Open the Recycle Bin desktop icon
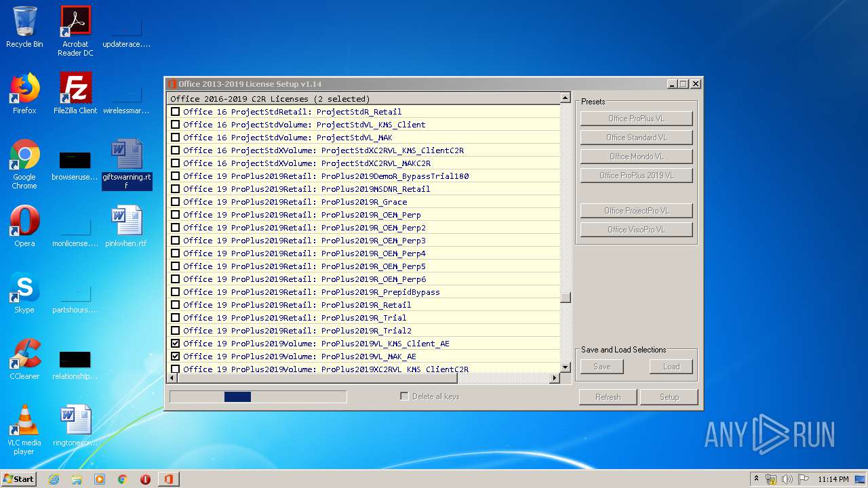The width and height of the screenshot is (868, 488). (x=24, y=27)
